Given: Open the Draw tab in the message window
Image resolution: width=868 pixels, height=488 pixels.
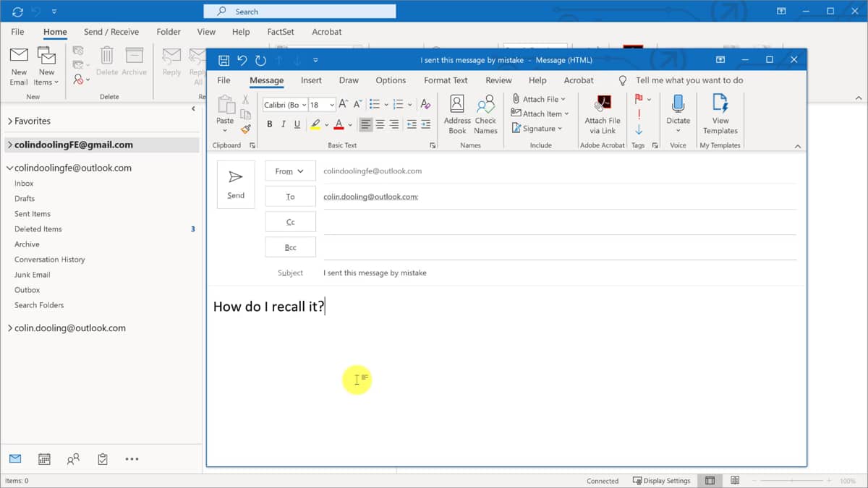Looking at the screenshot, I should pos(349,80).
